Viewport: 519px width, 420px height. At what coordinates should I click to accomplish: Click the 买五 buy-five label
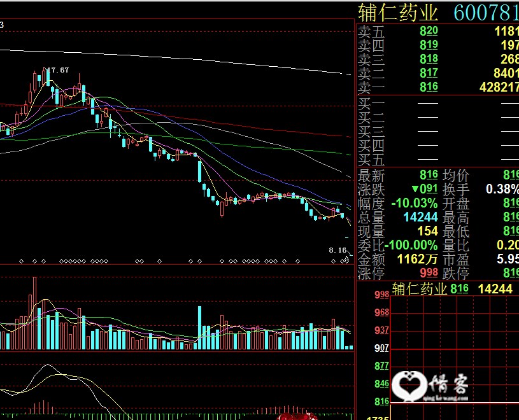coord(371,160)
